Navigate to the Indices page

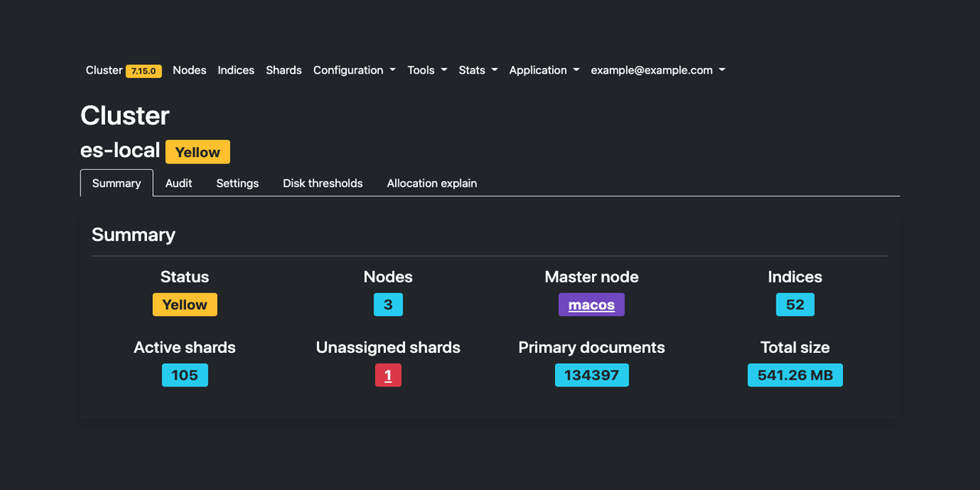pyautogui.click(x=236, y=70)
